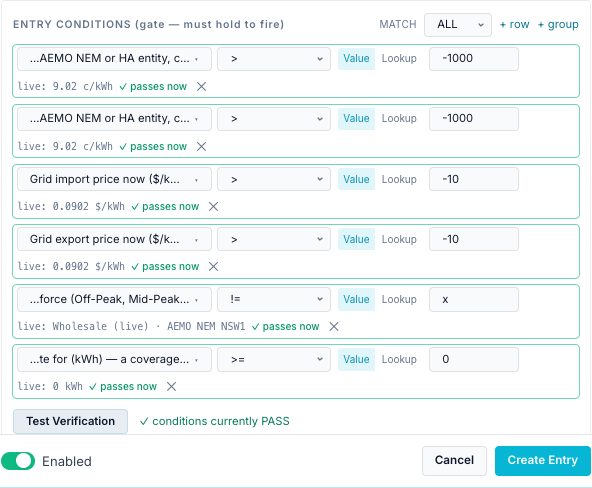Change the >= operator dropdown
Viewport: 592px width, 488px height.
pyautogui.click(x=274, y=360)
